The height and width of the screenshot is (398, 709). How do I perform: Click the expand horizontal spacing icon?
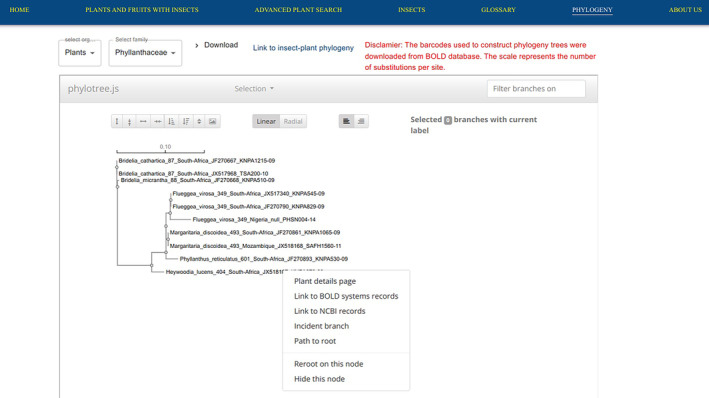click(143, 121)
